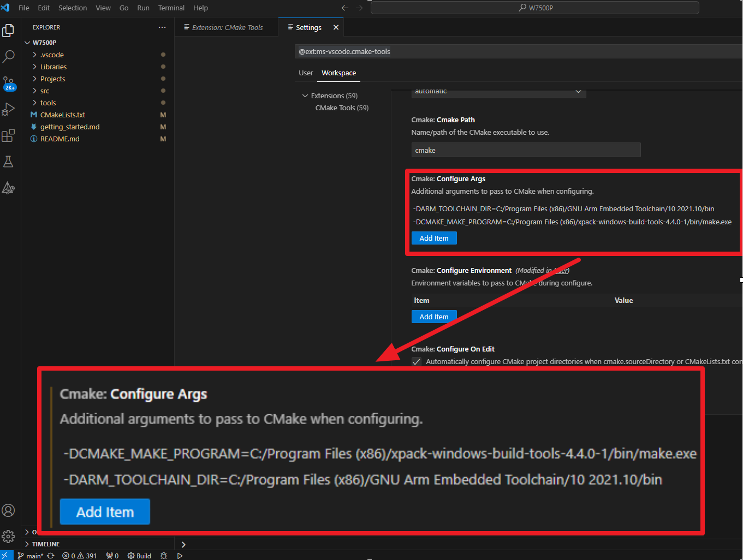Open the Terminal menu
Image resolution: width=743 pixels, height=560 pixels.
point(171,8)
